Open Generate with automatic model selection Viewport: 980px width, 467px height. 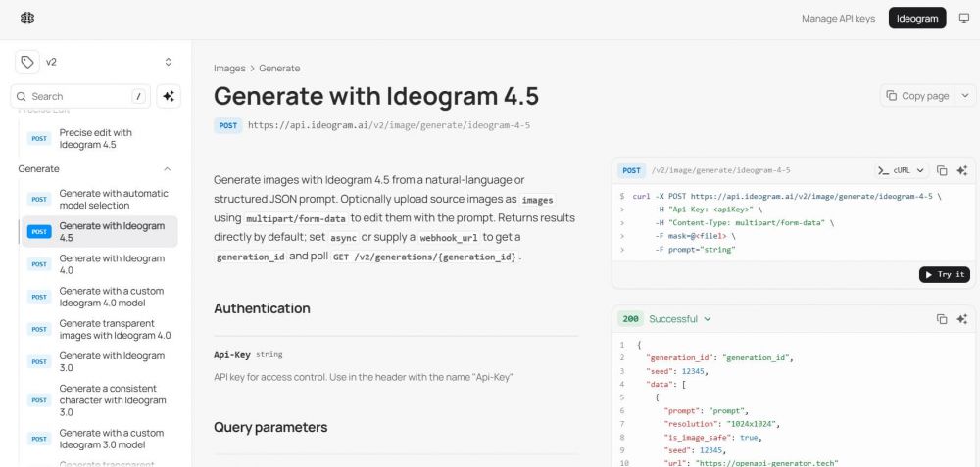coord(99,199)
